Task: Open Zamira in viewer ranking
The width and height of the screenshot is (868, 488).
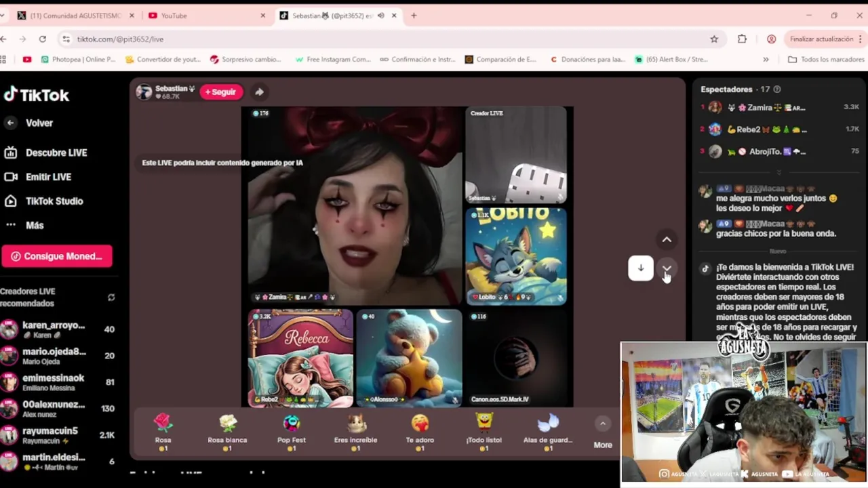Action: 780,107
